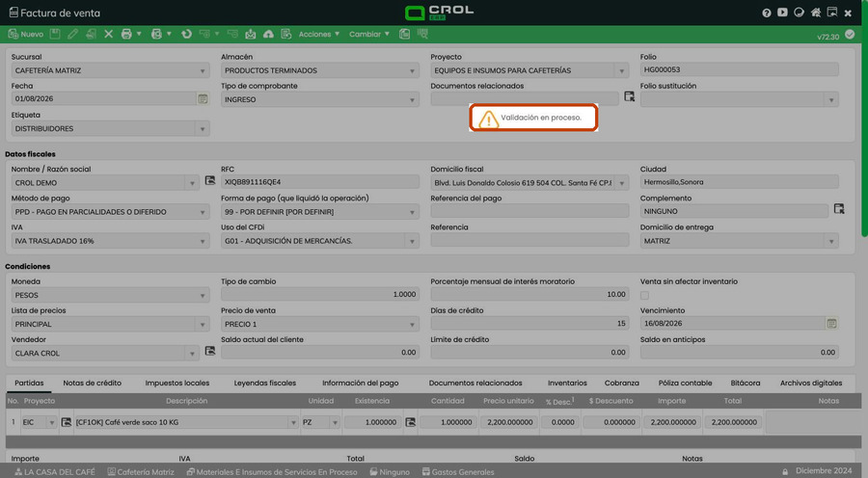The height and width of the screenshot is (478, 868).
Task: Click the X cancel icon in green toolbar
Action: click(108, 35)
